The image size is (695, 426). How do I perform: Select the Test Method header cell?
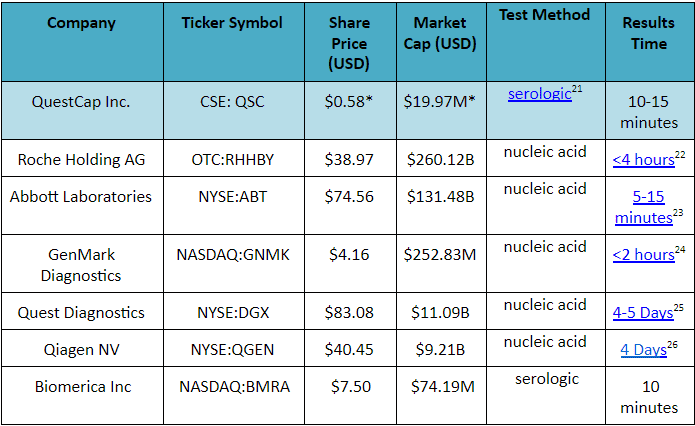(x=546, y=42)
